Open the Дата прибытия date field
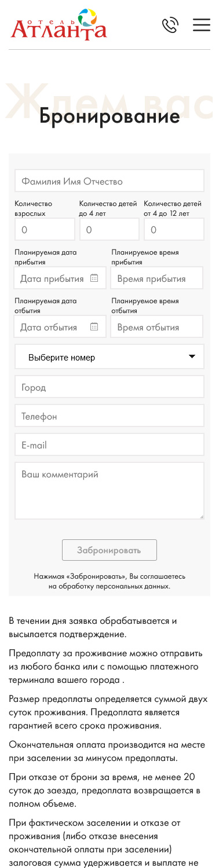The image size is (219, 868). coord(60,278)
